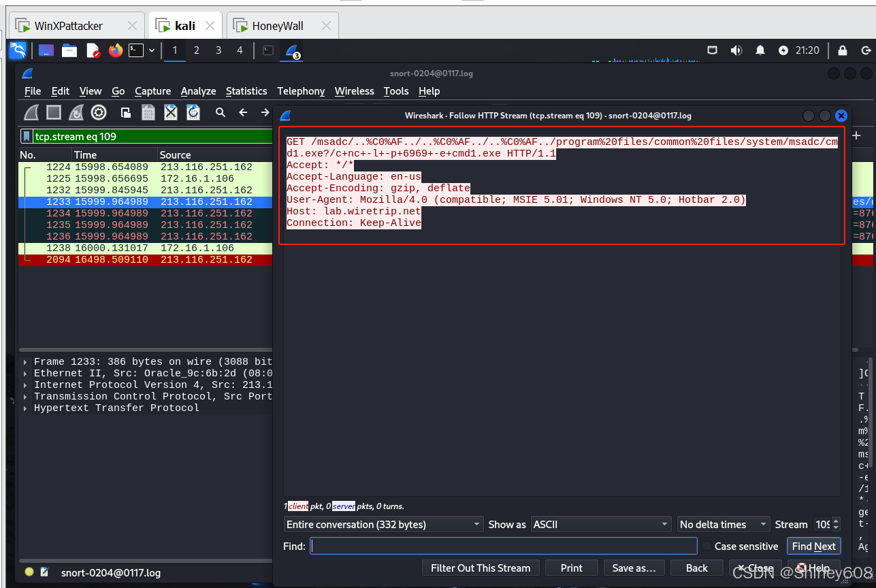The image size is (876, 588).
Task: Open notifications via the bell icon
Action: (760, 50)
